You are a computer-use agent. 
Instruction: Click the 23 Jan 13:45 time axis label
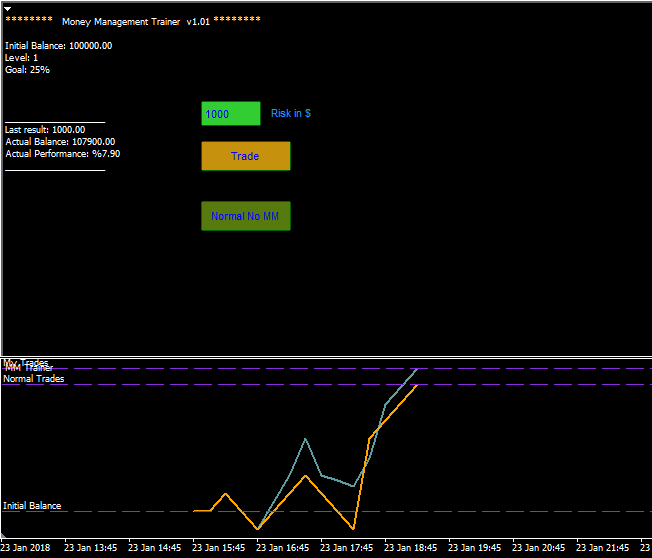point(90,548)
